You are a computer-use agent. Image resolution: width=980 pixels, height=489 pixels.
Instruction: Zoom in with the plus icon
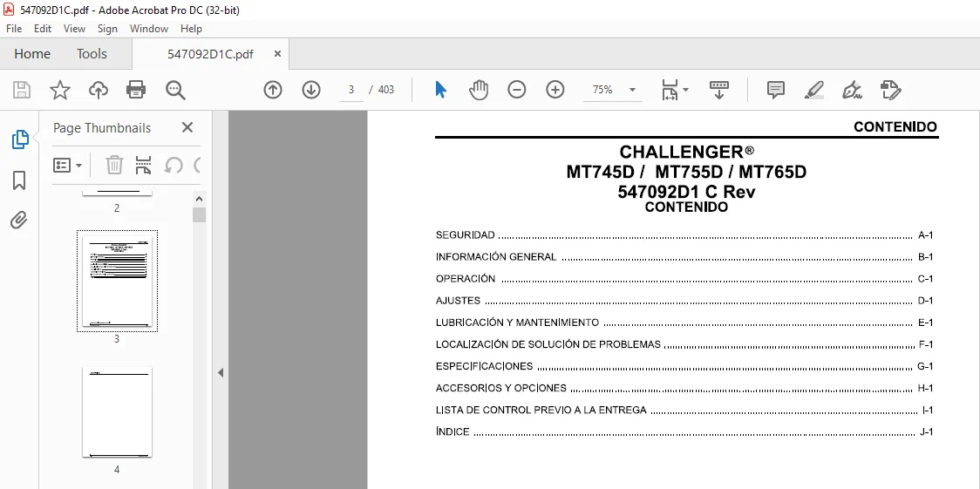(x=555, y=90)
